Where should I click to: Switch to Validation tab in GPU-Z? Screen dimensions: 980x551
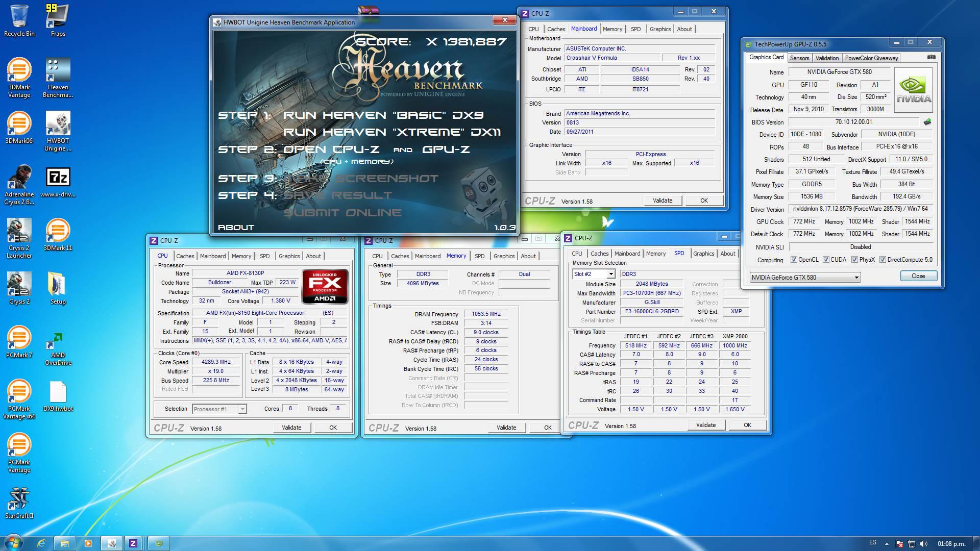(827, 58)
